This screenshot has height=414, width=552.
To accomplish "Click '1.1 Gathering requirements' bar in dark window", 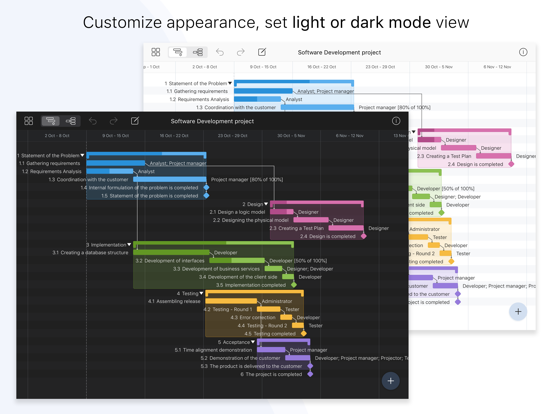I will (116, 163).
